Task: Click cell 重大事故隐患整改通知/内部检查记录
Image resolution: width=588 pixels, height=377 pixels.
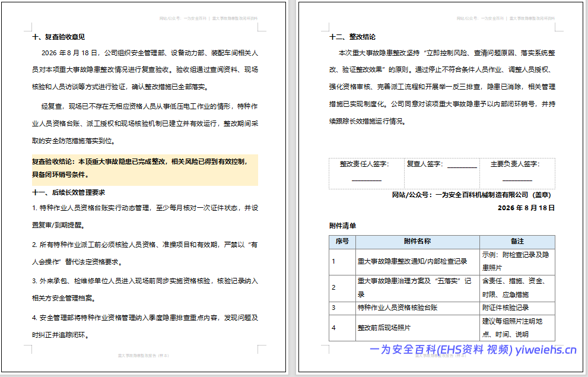Action: (x=417, y=261)
